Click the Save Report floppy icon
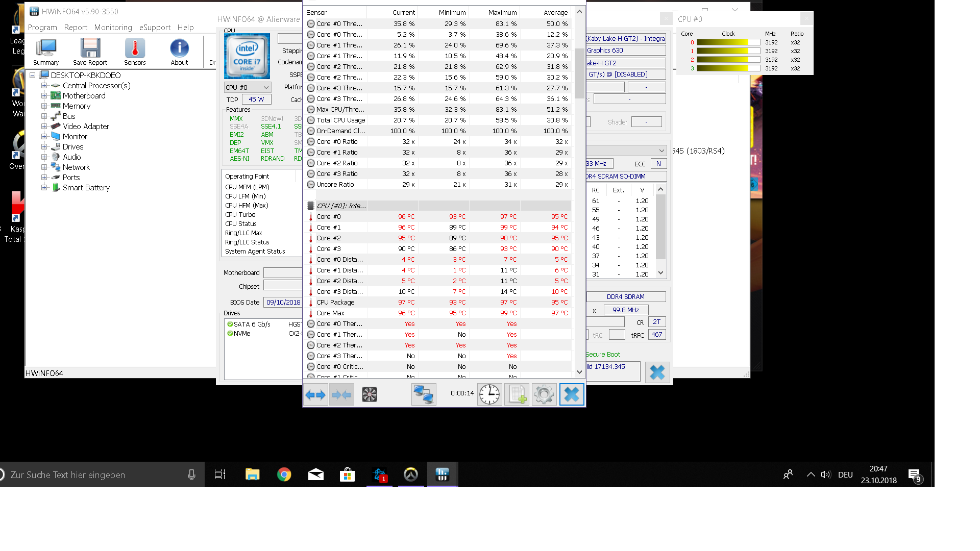This screenshot has width=980, height=551. (90, 52)
